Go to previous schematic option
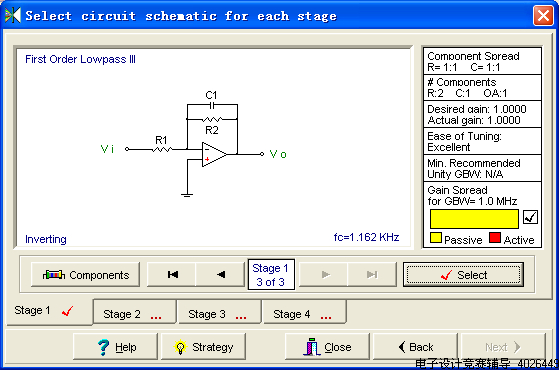The width and height of the screenshot is (559, 370). [x=220, y=274]
